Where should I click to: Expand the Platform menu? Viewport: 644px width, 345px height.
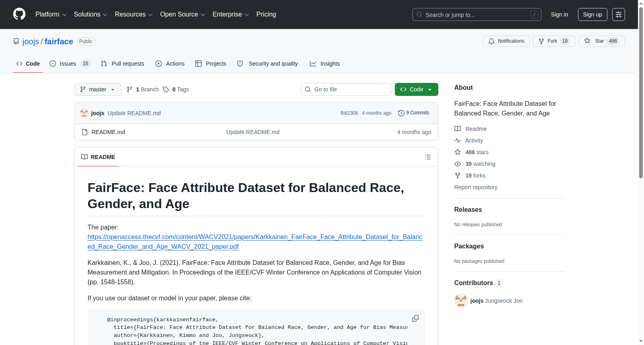click(51, 14)
